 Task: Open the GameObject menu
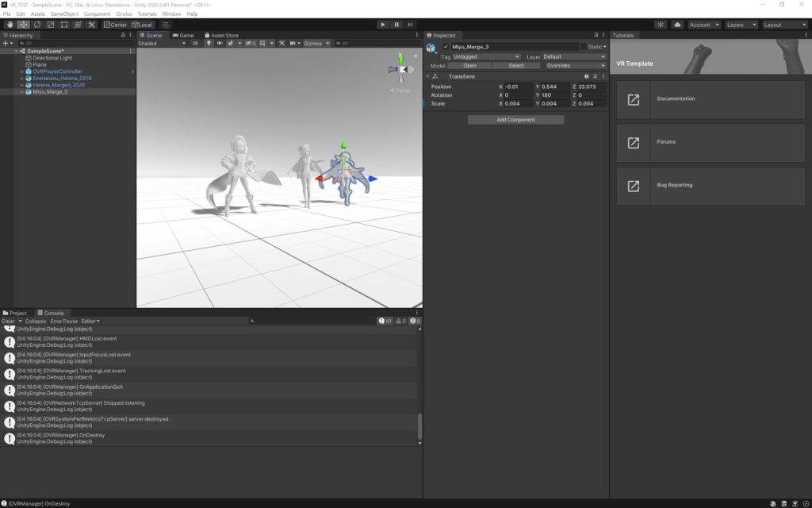63,14
